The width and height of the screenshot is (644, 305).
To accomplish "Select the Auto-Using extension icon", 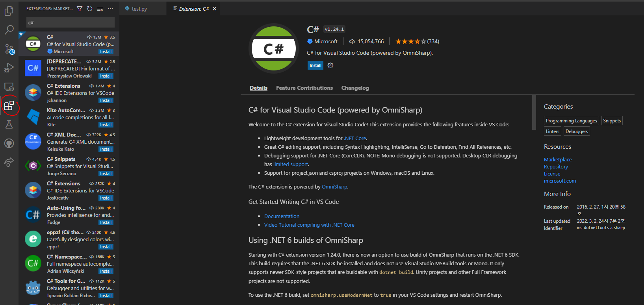I will pyautogui.click(x=33, y=214).
